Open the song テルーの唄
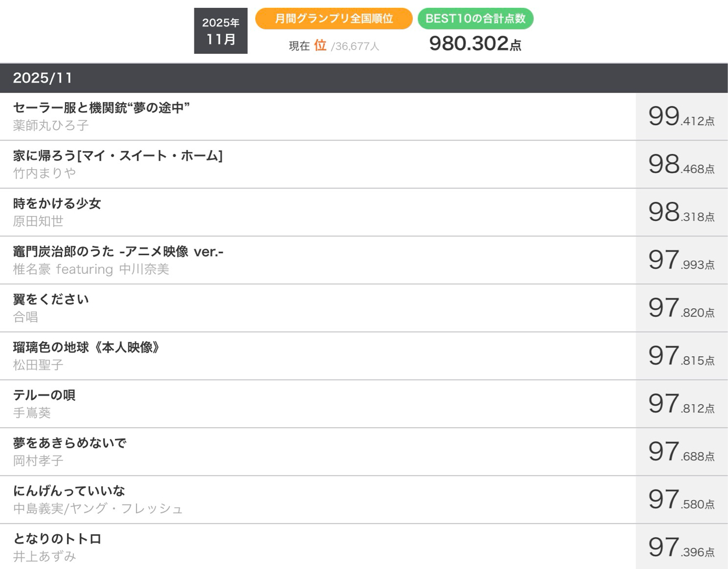Image resolution: width=728 pixels, height=569 pixels. (44, 396)
